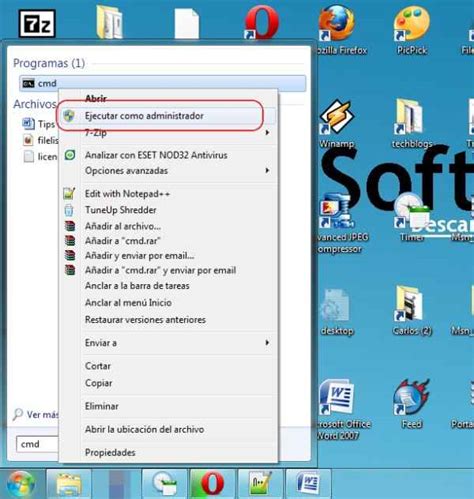Choose Copiar in context menu
Viewport: 474px width, 499px height.
pyautogui.click(x=98, y=383)
